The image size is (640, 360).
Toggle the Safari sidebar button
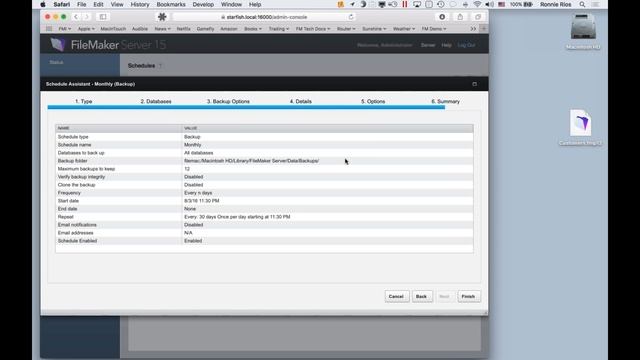click(x=103, y=17)
